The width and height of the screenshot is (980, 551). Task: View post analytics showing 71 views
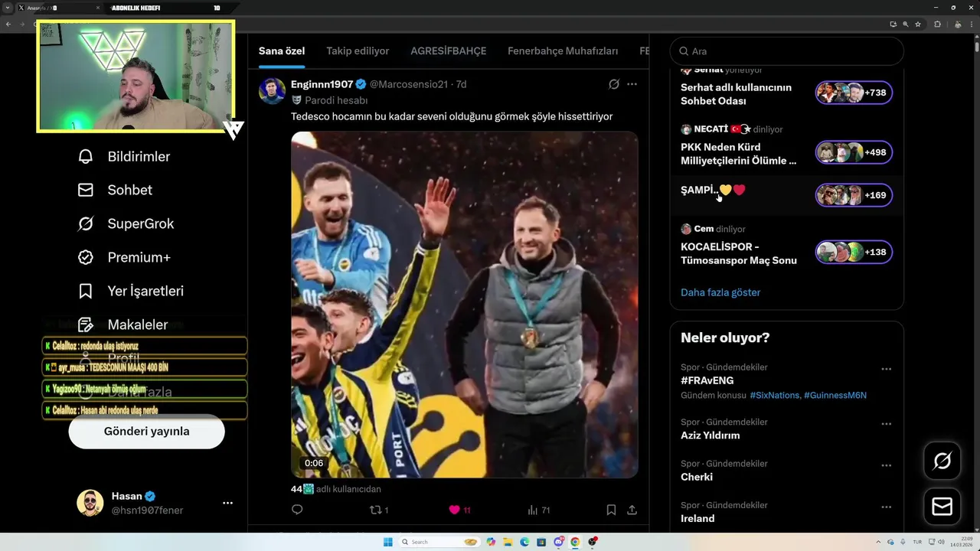(x=539, y=510)
